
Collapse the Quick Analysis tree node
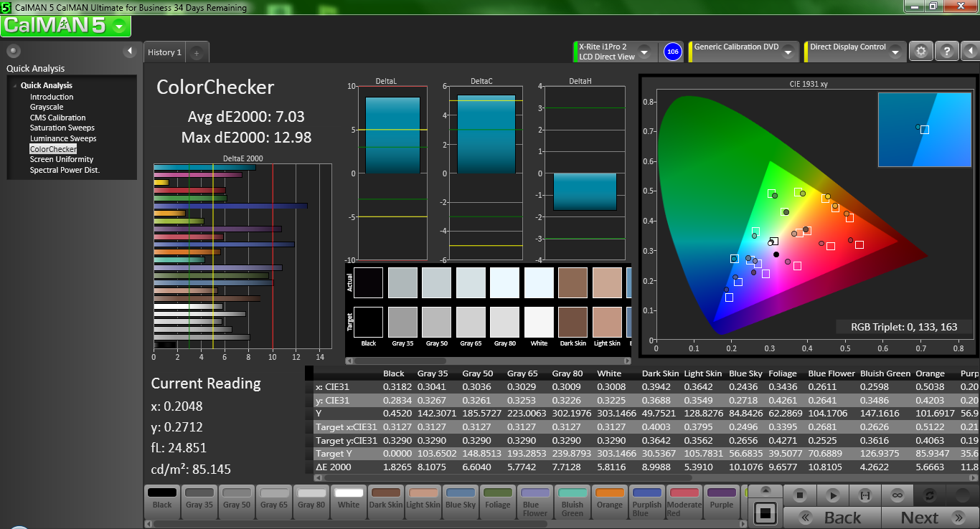click(15, 86)
